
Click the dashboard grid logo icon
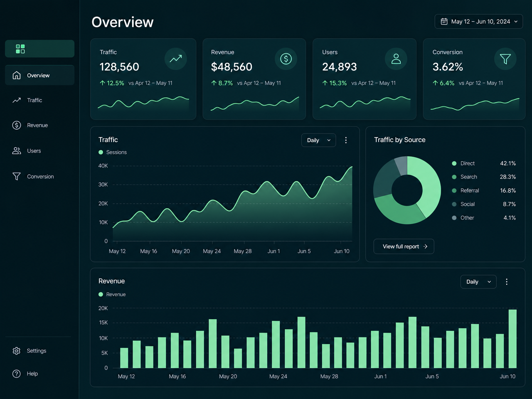pos(20,49)
